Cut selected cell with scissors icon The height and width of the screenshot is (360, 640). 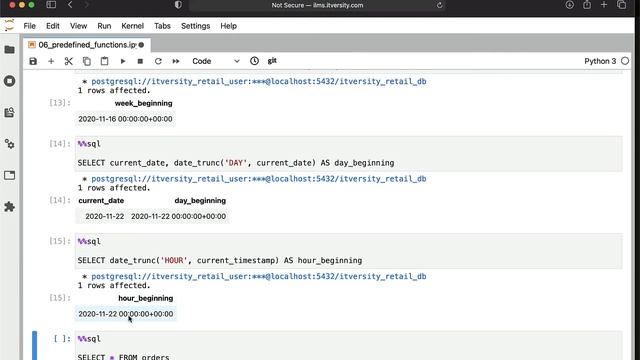[69, 61]
